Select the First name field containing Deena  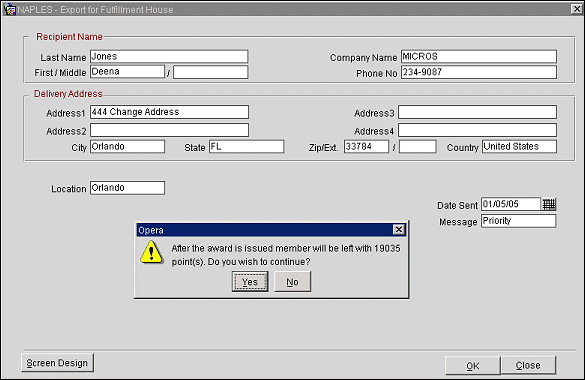127,72
